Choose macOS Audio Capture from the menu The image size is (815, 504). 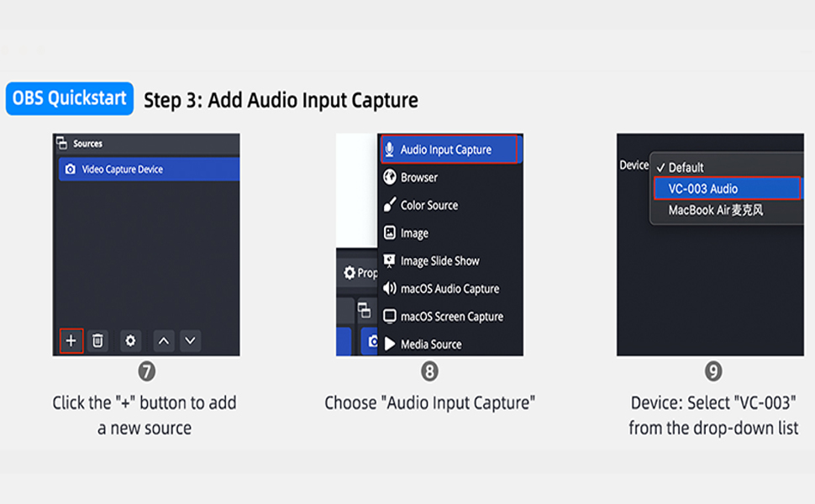[450, 288]
